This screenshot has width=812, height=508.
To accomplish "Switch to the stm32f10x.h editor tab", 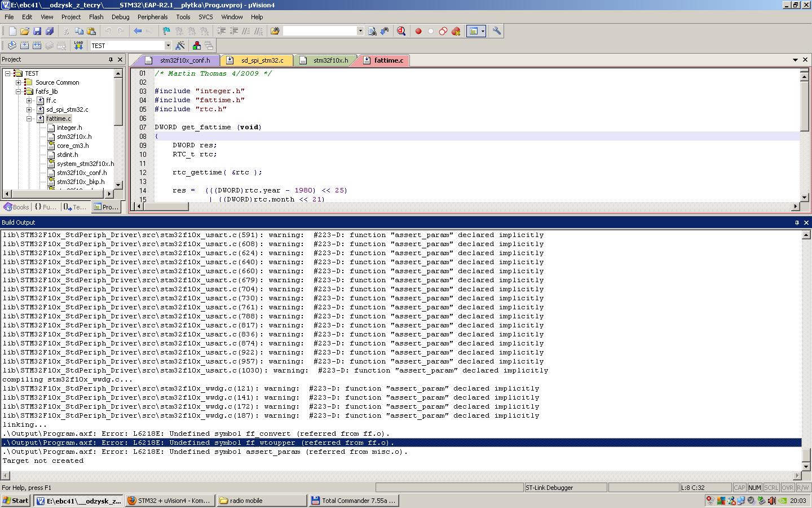I will click(325, 60).
